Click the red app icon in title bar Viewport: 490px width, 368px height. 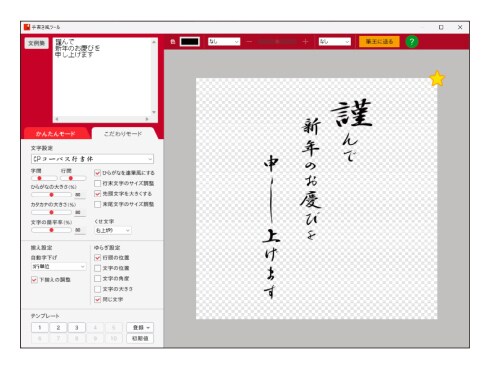point(27,27)
